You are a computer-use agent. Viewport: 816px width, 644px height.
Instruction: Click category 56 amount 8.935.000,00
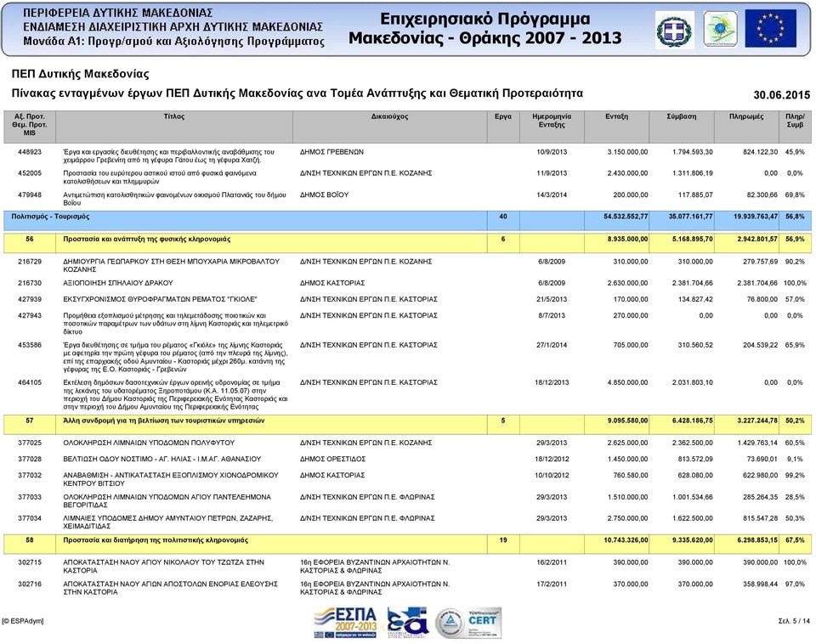[627, 240]
